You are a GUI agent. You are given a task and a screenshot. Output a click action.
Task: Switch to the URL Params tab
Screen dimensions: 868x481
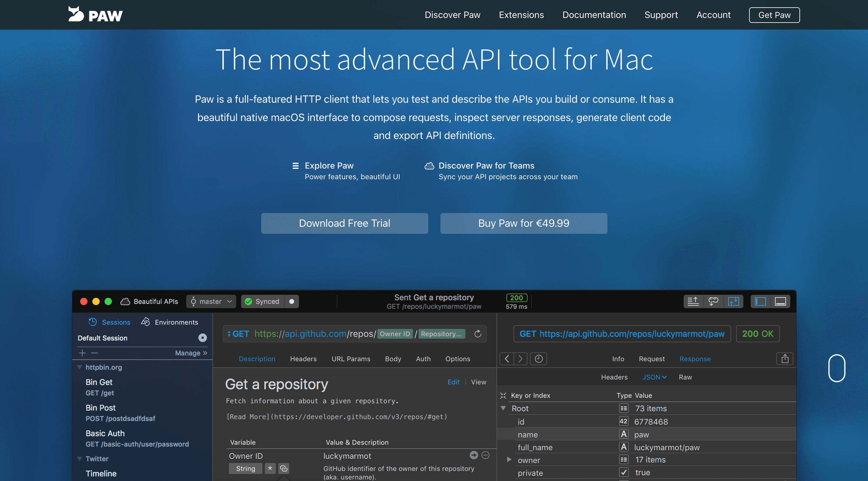[x=351, y=359]
